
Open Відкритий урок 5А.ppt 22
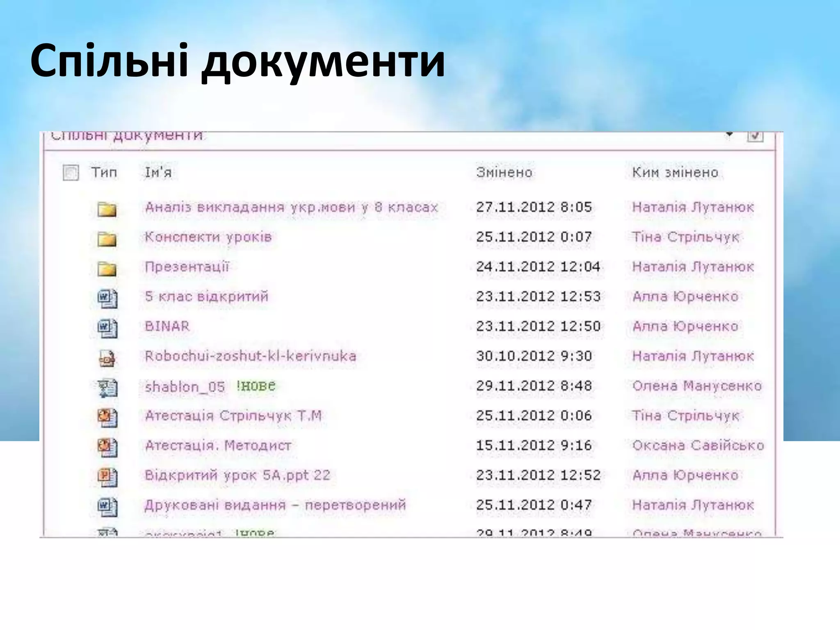coord(237,475)
